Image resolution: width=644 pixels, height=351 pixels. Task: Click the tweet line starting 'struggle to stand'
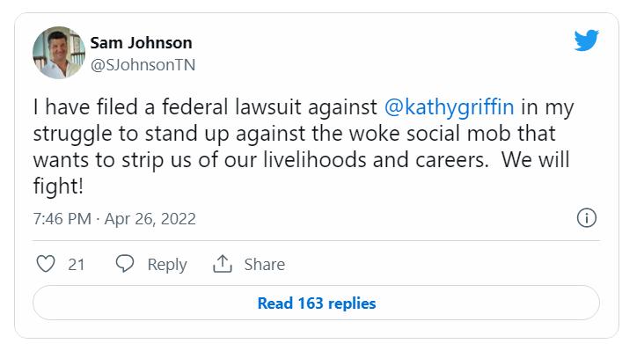pos(294,134)
